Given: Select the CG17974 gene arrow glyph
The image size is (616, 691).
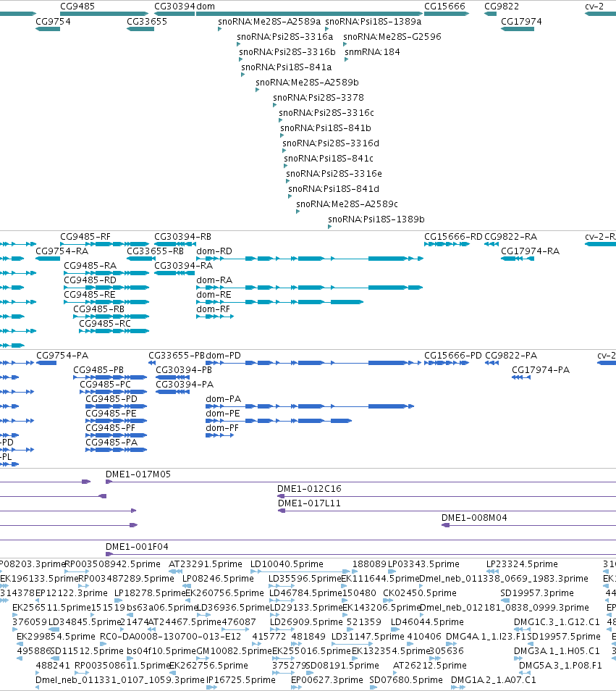Looking at the screenshot, I should click(x=518, y=29).
